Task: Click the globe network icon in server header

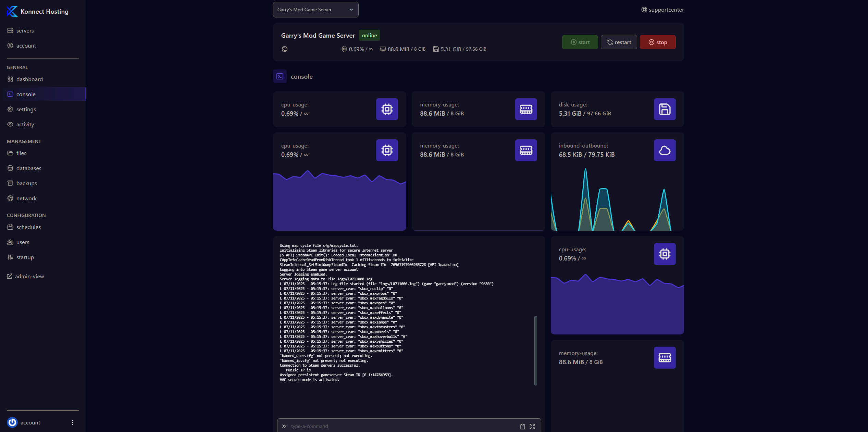Action: coord(285,49)
